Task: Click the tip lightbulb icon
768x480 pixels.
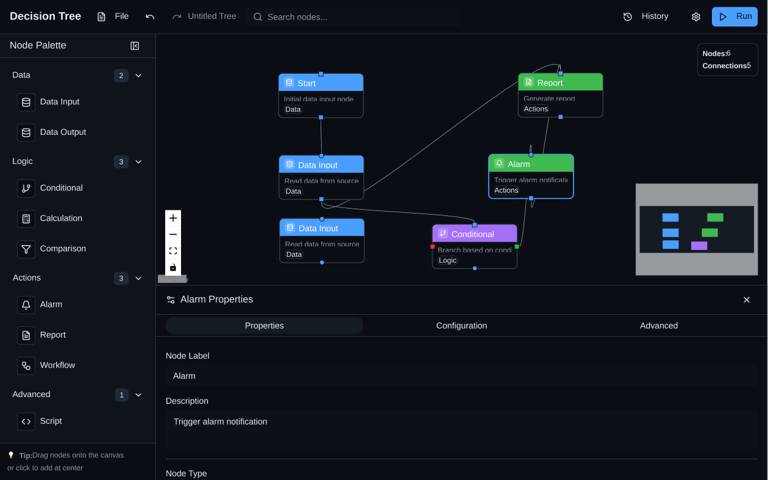Action: coord(11,455)
